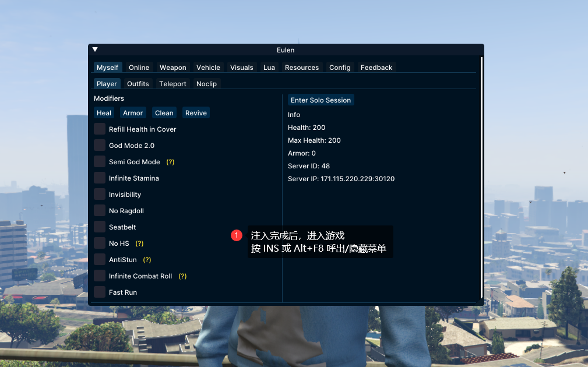Go to the Noclip sub-tab
The width and height of the screenshot is (588, 367).
click(x=206, y=84)
